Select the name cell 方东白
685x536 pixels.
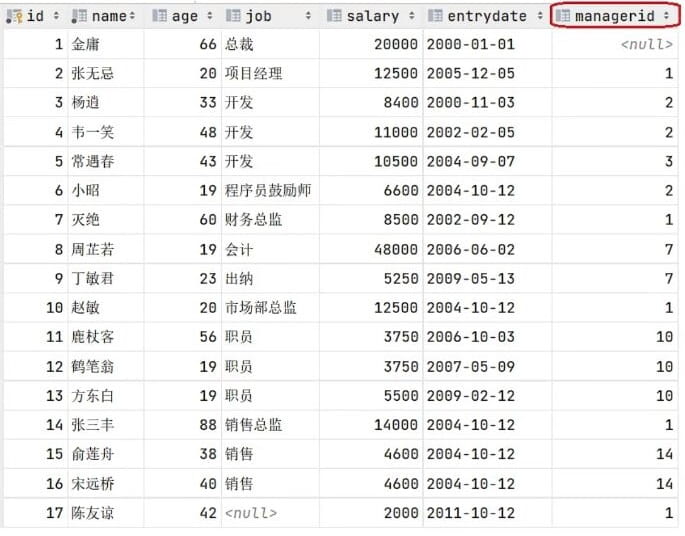coord(93,396)
